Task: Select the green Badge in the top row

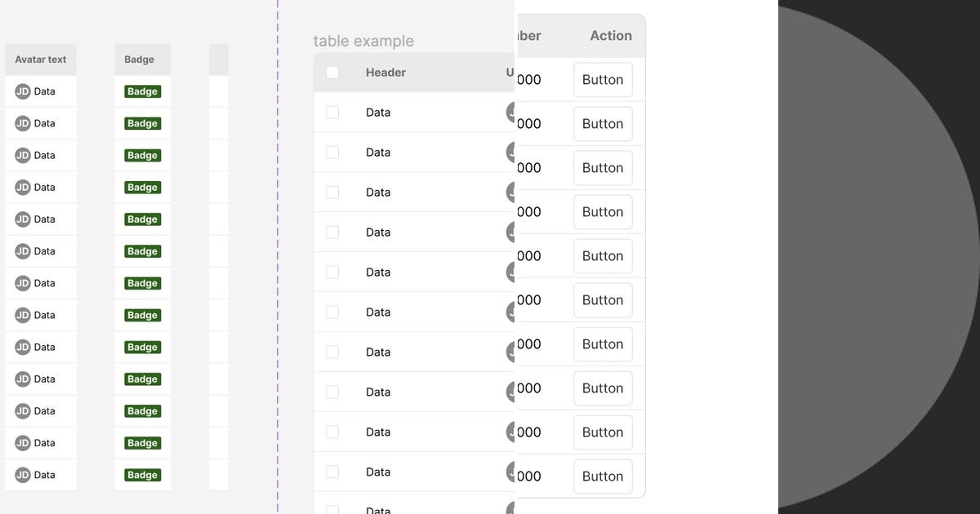Action: click(x=142, y=91)
